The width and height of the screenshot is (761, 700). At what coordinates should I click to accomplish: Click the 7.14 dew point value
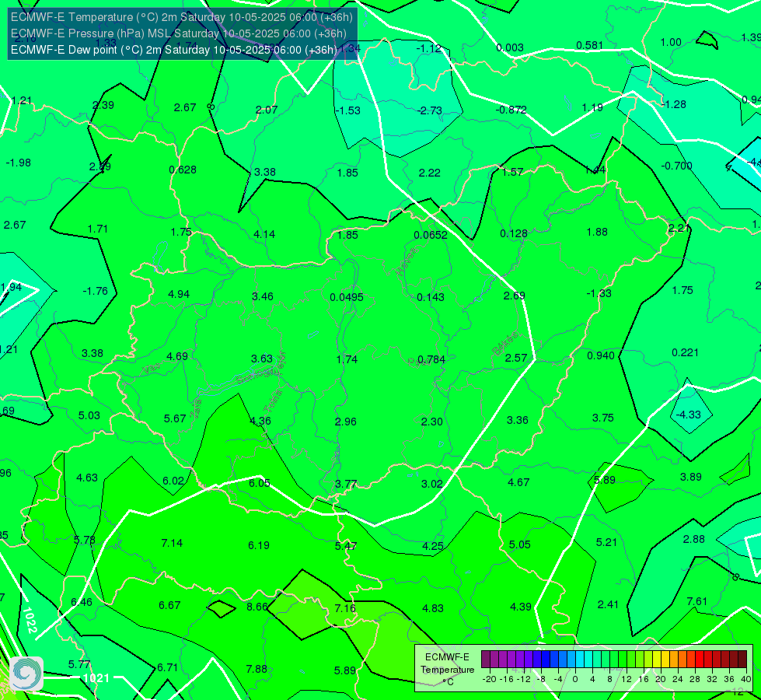tap(172, 543)
